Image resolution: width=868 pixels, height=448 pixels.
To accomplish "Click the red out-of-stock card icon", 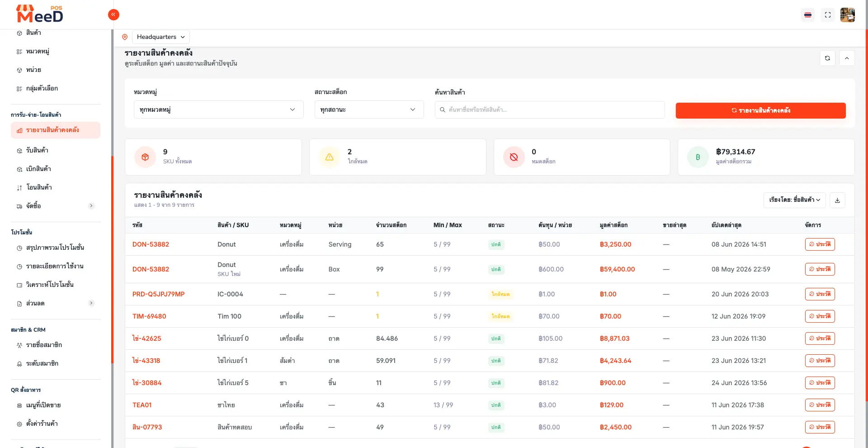I will click(x=514, y=157).
